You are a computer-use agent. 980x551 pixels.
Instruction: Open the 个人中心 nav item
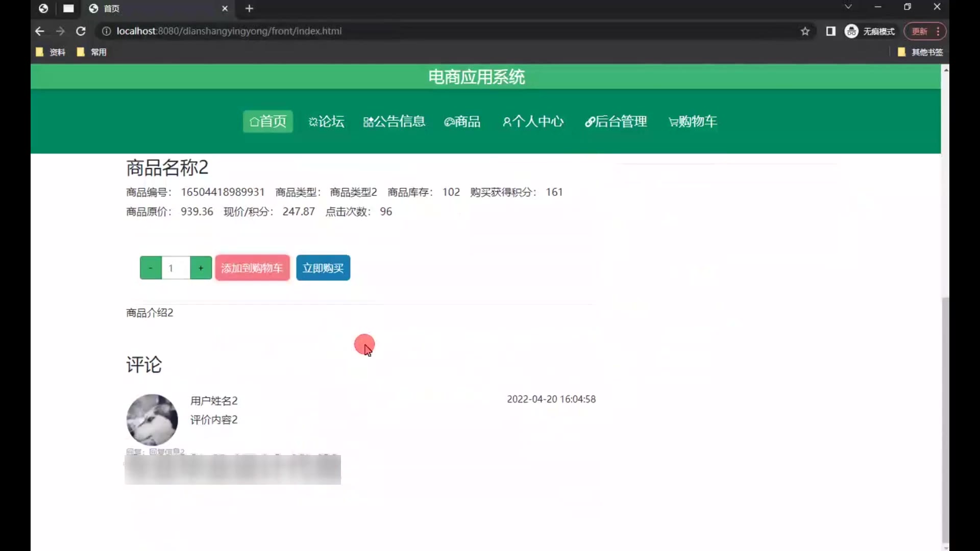(x=533, y=121)
